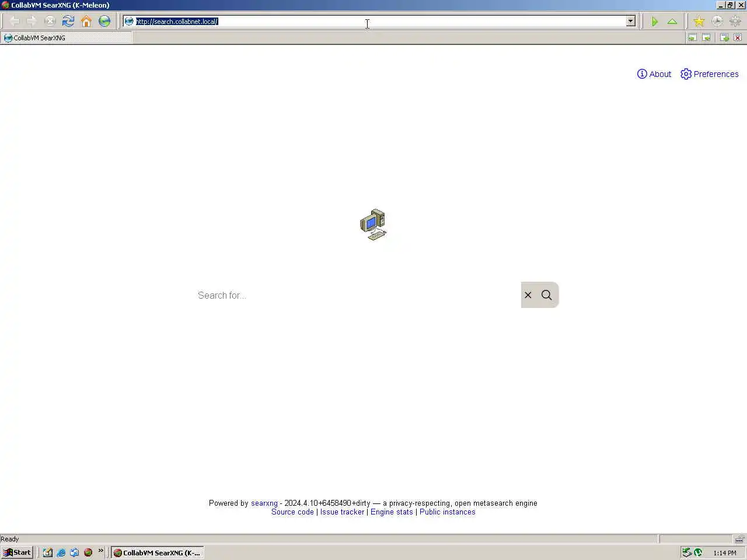Click the green up triangle toolbar icon
747x560 pixels.
(672, 22)
